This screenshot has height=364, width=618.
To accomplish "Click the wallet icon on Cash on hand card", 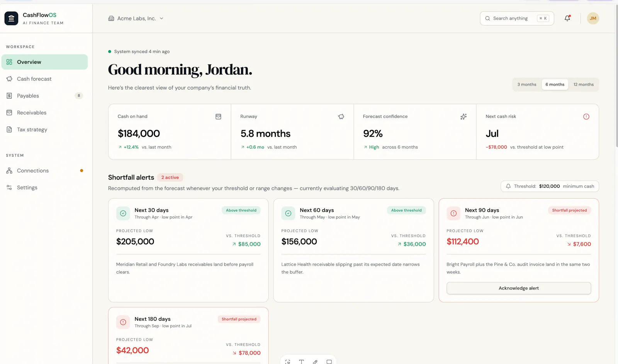I will tap(218, 117).
